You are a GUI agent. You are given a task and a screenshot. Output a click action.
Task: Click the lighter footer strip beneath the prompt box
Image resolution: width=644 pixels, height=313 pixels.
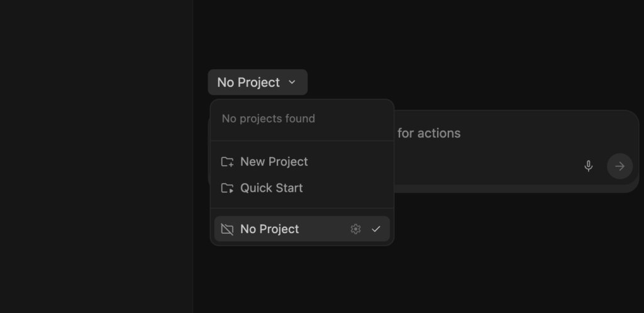[516, 189]
